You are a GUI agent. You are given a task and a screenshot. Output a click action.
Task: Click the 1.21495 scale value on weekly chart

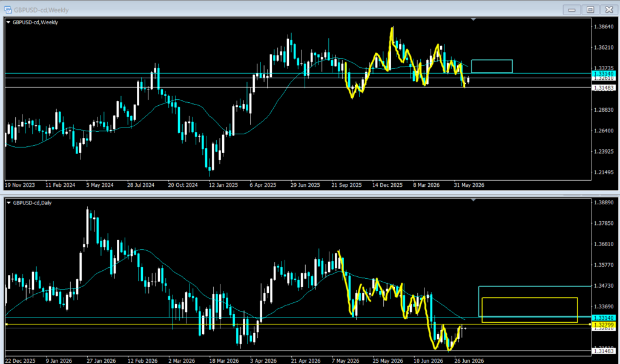click(x=604, y=172)
